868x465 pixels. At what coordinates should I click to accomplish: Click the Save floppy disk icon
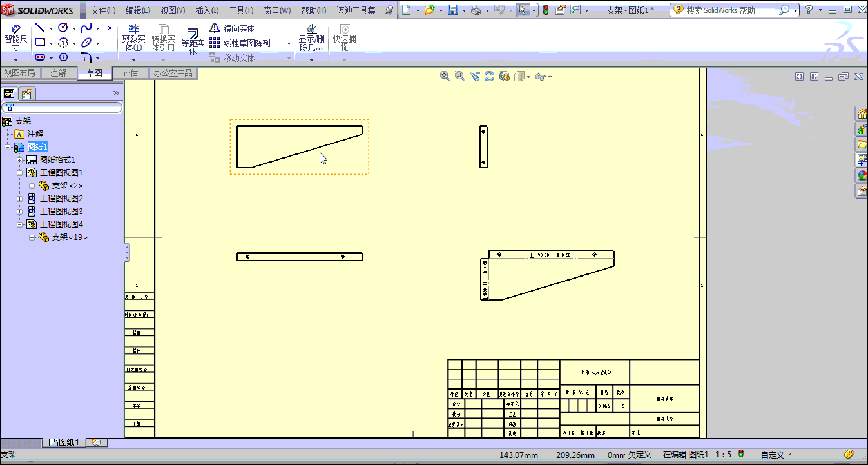click(453, 10)
